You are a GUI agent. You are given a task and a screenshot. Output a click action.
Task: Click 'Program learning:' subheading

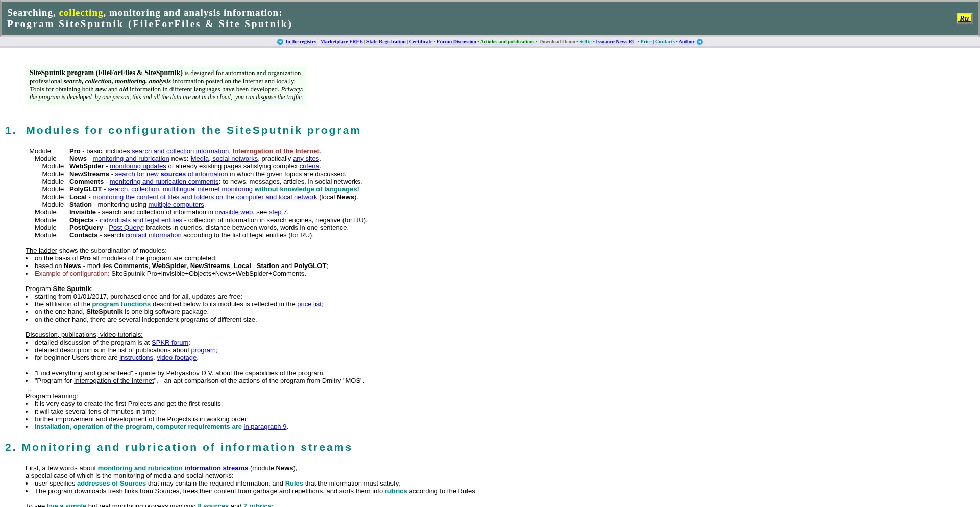point(52,396)
